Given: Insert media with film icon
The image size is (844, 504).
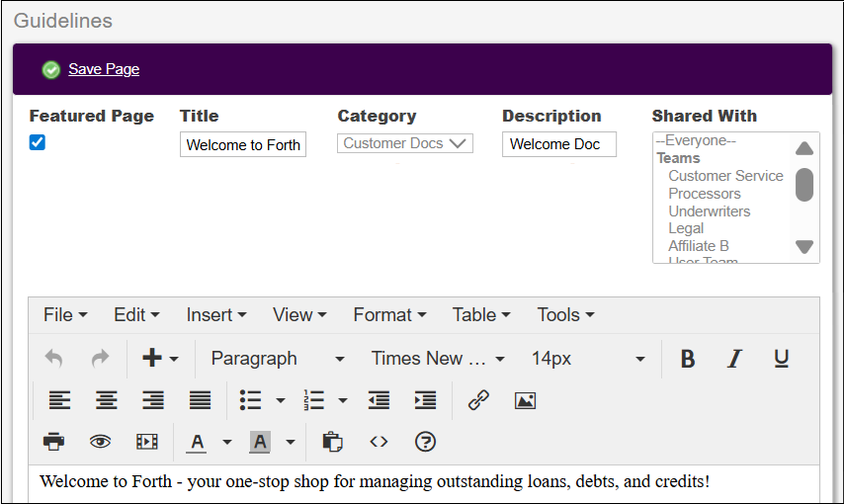Looking at the screenshot, I should pos(147,442).
